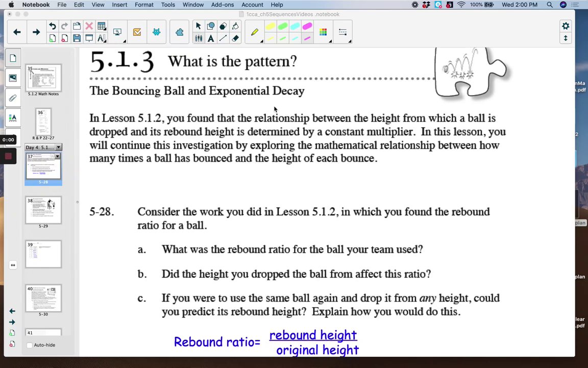Go to next page with forward arrow
The width and height of the screenshot is (588, 368).
point(36,32)
